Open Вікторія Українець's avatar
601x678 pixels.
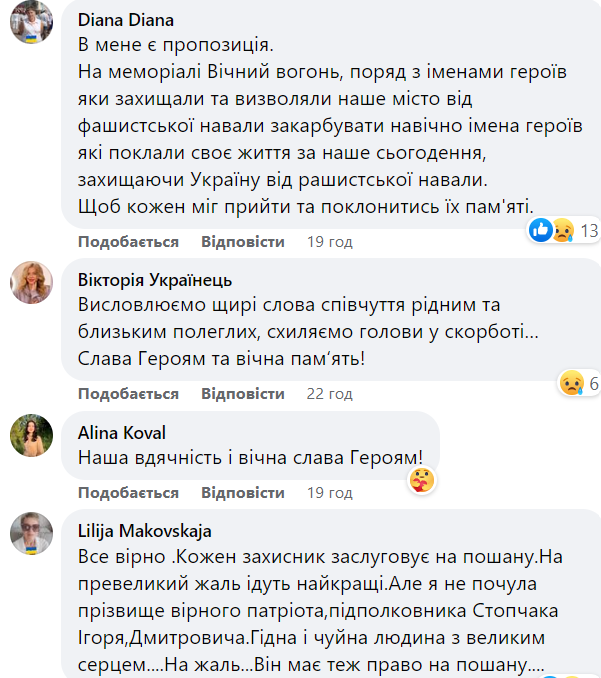[x=31, y=282]
